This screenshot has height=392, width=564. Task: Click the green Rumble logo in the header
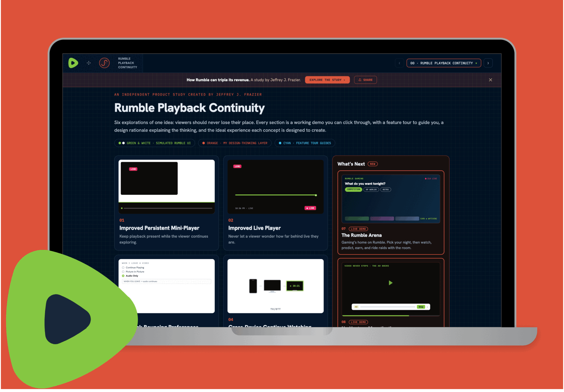73,63
